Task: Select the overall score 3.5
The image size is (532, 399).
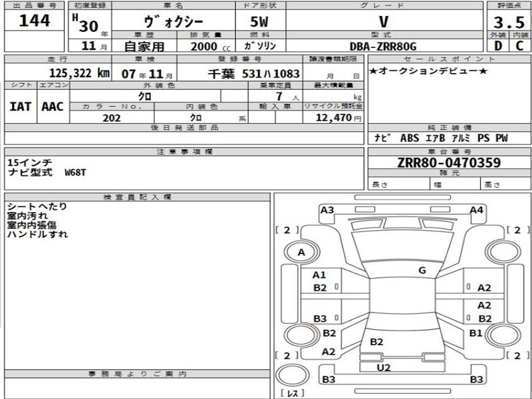Action: coord(509,23)
